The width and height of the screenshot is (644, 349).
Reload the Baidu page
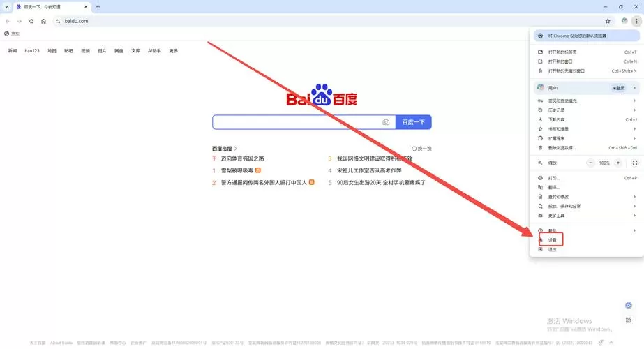tap(31, 21)
